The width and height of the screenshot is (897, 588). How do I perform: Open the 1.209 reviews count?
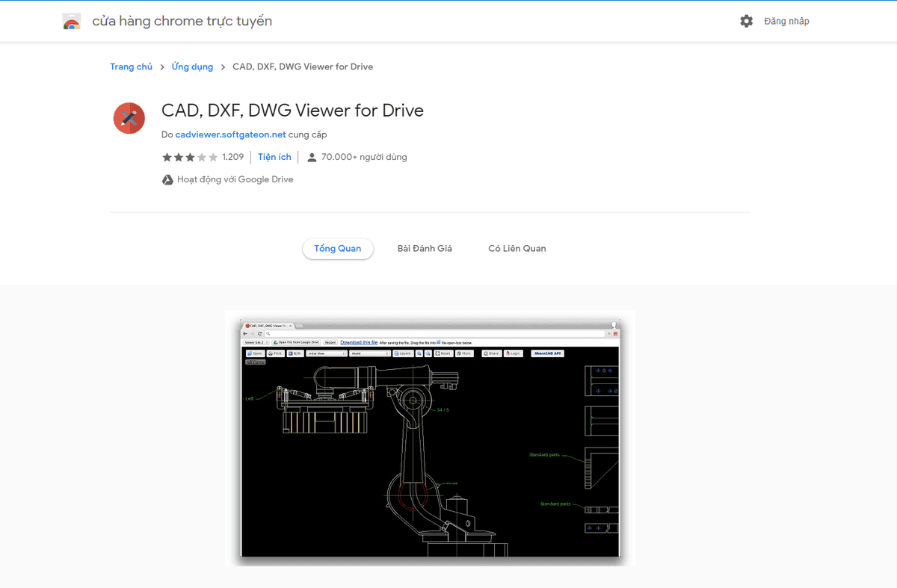coord(233,157)
